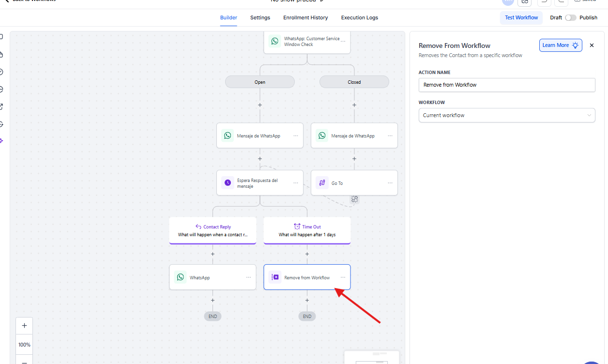
Task: Select the Closed branch pill
Action: click(354, 82)
